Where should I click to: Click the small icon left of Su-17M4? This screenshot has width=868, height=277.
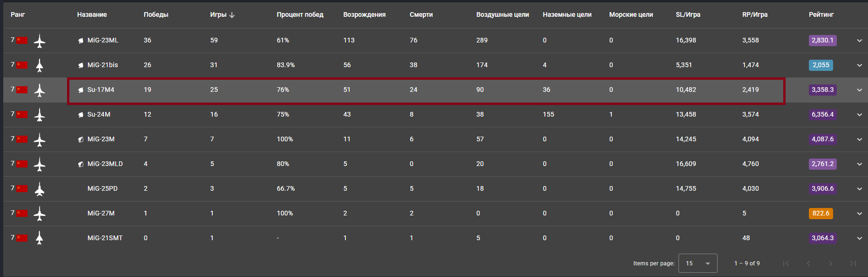point(81,90)
